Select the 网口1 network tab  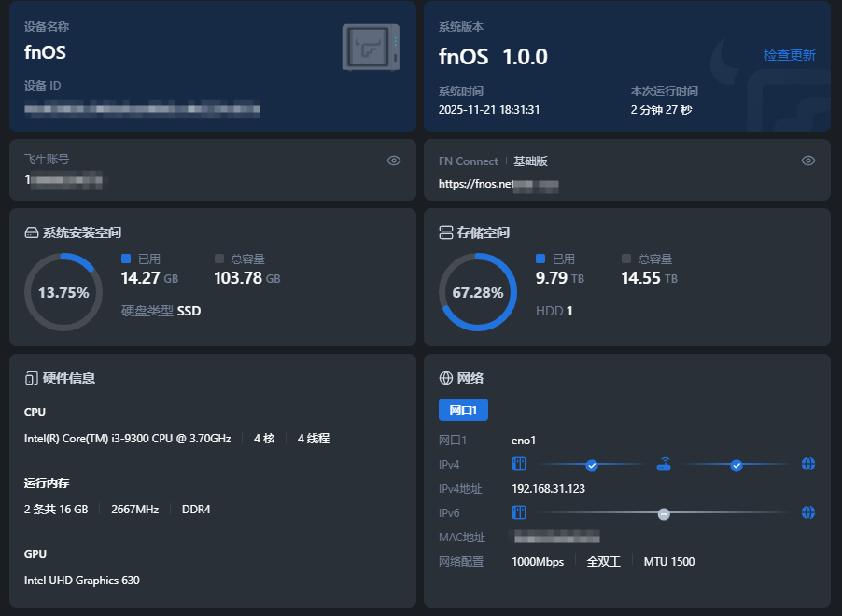[x=463, y=410]
